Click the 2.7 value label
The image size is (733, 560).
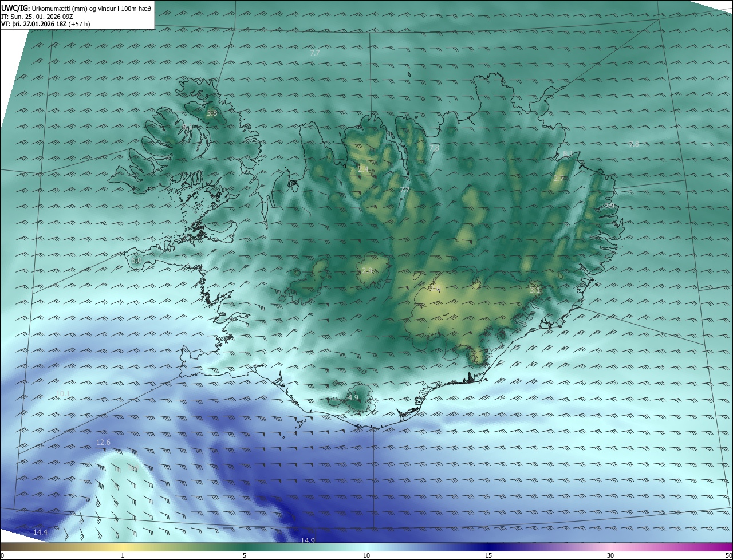559,179
